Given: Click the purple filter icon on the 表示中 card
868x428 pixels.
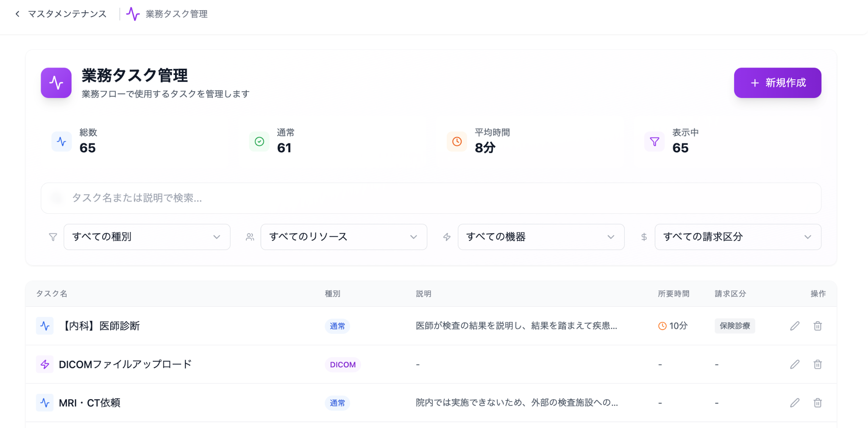Looking at the screenshot, I should click(654, 141).
